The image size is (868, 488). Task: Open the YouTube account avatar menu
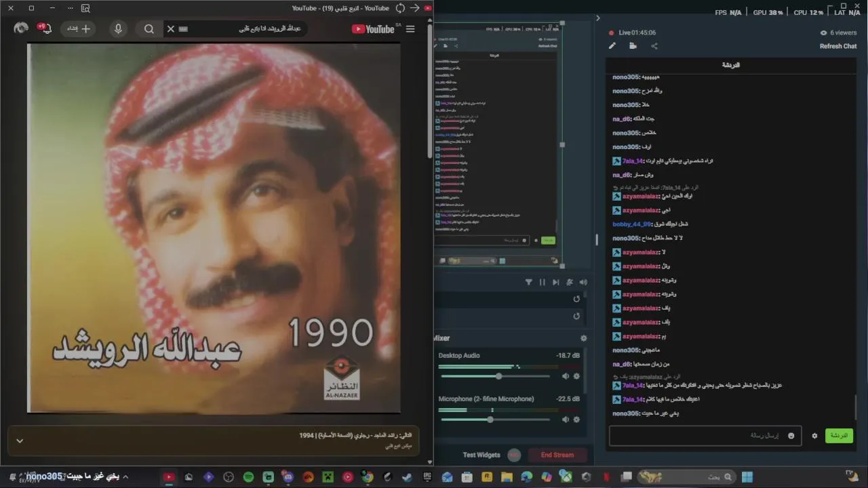pyautogui.click(x=21, y=28)
